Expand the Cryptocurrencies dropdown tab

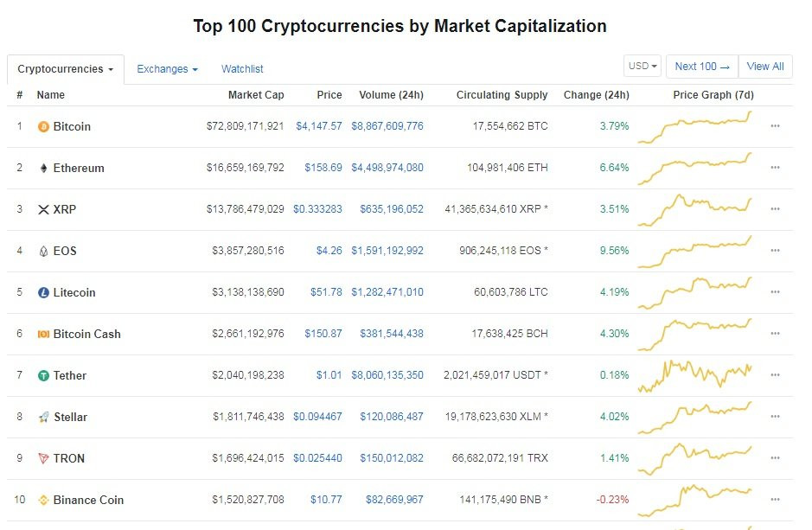click(x=66, y=69)
